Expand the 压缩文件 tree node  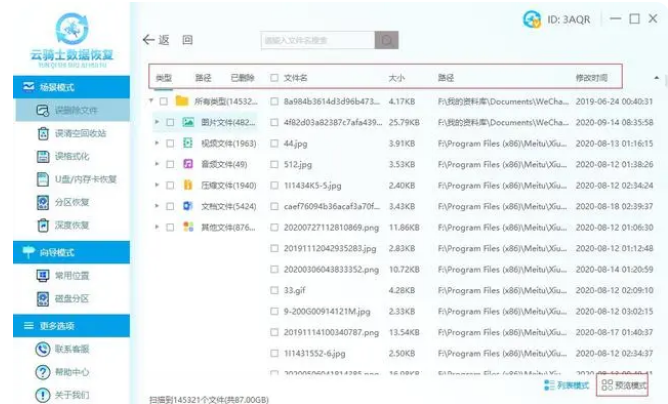(x=157, y=185)
